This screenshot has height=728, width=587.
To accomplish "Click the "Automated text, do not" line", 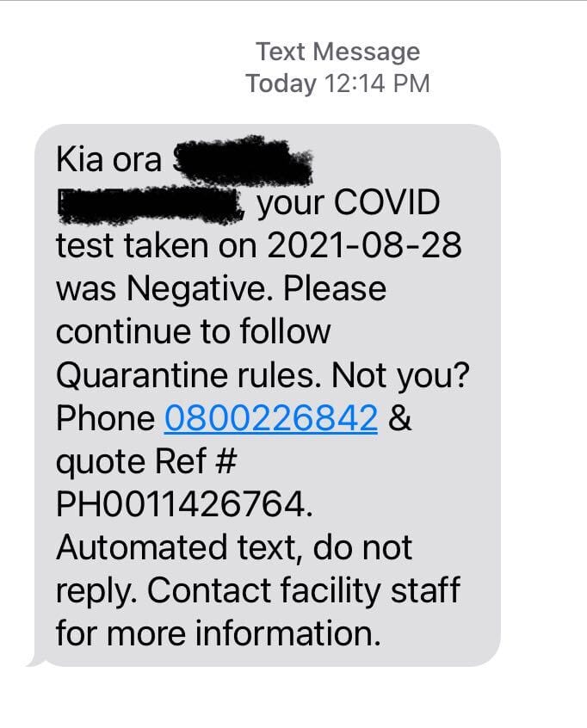I will [x=234, y=548].
